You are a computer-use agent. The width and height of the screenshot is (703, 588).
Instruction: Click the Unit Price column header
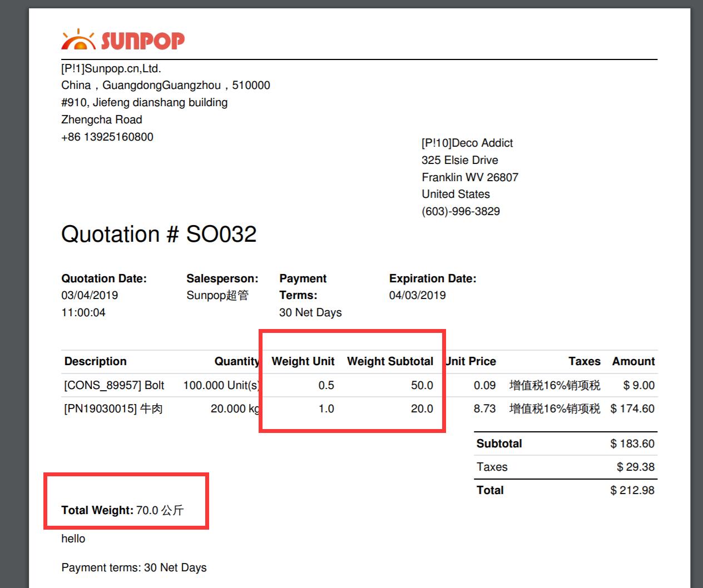471,361
